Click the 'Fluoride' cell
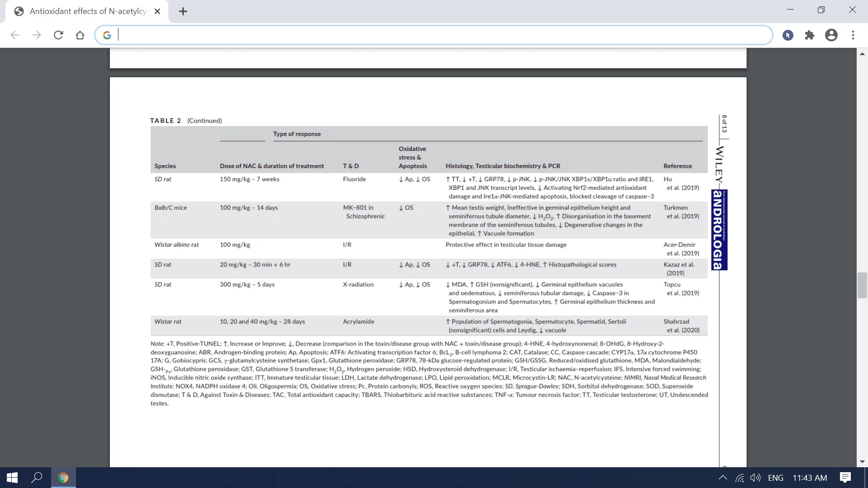Image resolution: width=868 pixels, height=488 pixels. tap(354, 179)
